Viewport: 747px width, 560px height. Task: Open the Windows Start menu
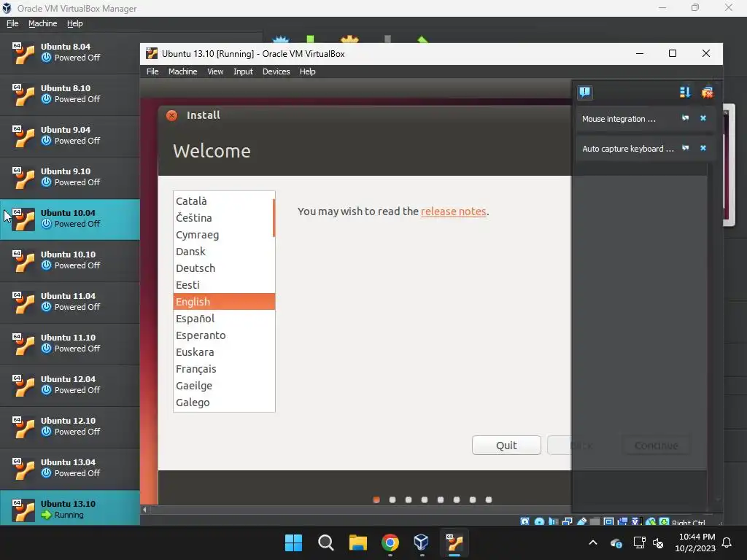(x=293, y=542)
